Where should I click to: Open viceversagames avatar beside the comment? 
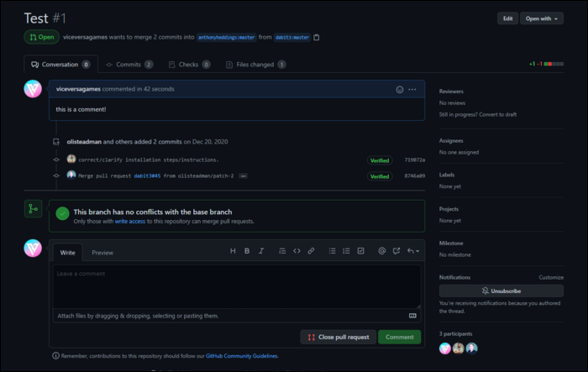[33, 89]
